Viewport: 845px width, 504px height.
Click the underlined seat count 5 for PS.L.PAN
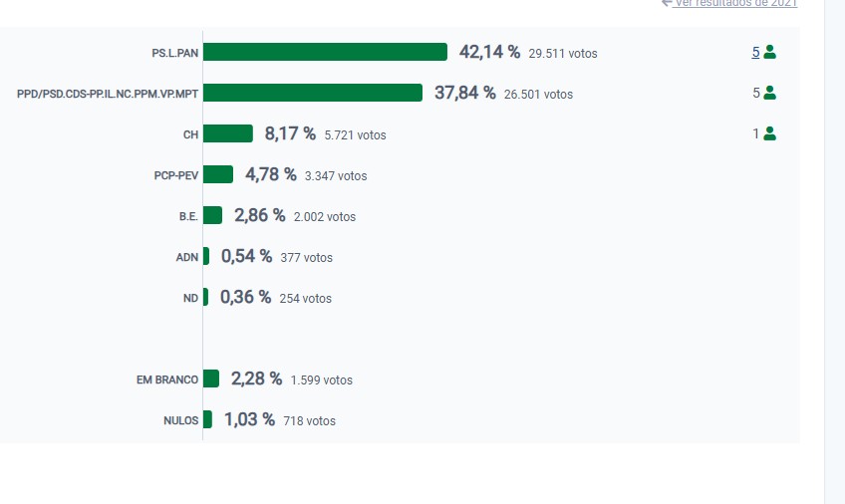click(755, 52)
